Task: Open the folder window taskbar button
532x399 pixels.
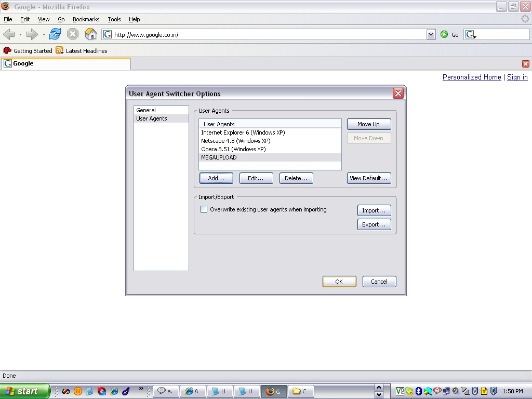Action: [300, 391]
